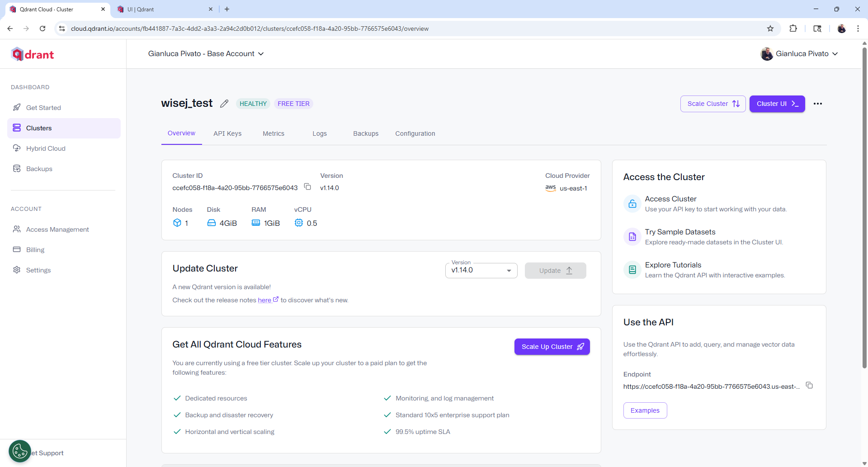Viewport: 868px width, 467px height.
Task: Open Try Sample Datasets link
Action: point(680,232)
